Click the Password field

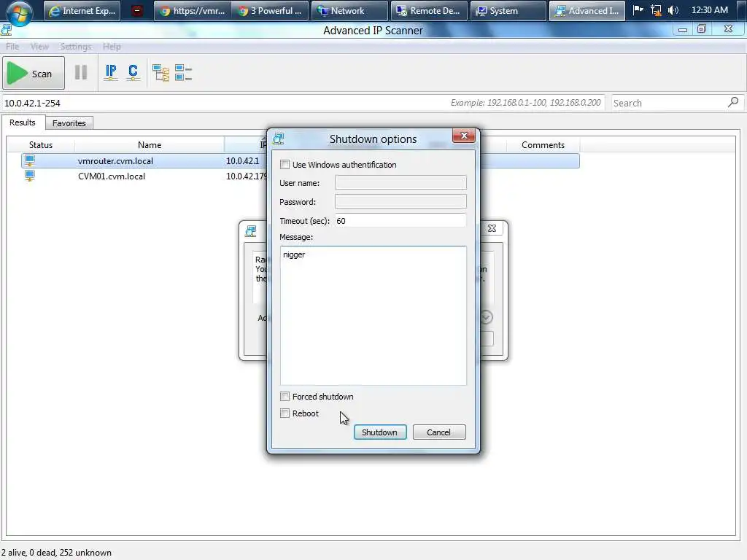400,202
